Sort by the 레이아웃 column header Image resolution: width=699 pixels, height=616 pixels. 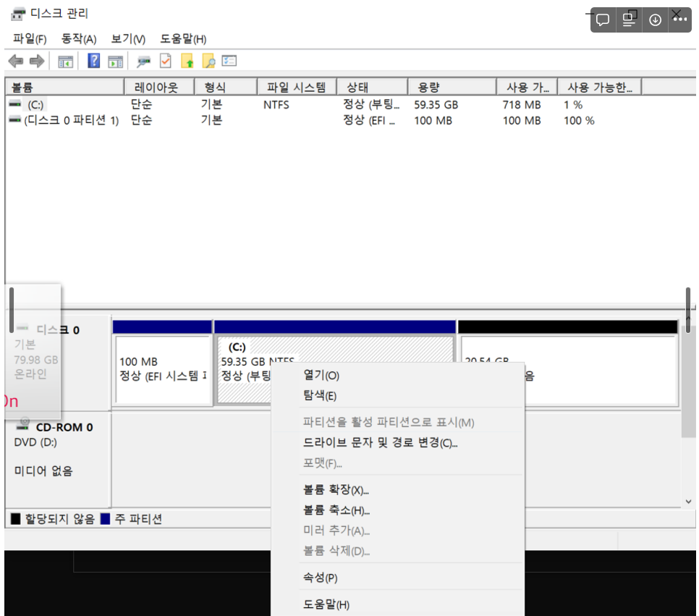[x=159, y=87]
